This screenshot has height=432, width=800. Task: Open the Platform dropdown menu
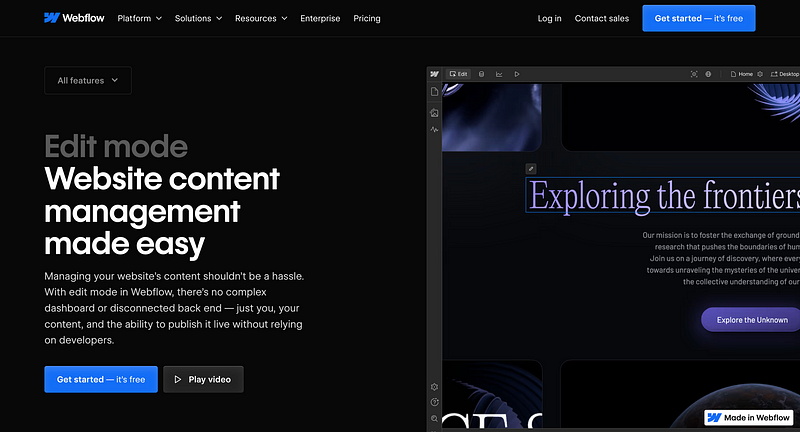tap(139, 18)
